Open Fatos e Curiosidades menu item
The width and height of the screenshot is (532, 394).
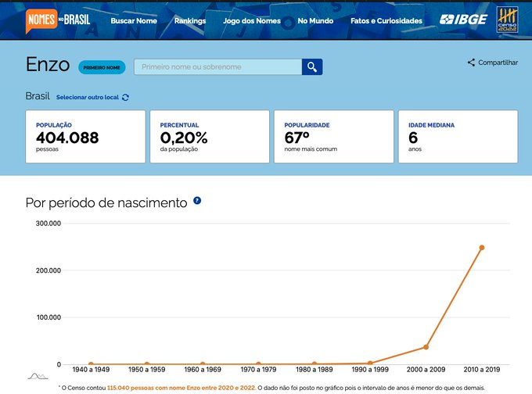point(386,21)
